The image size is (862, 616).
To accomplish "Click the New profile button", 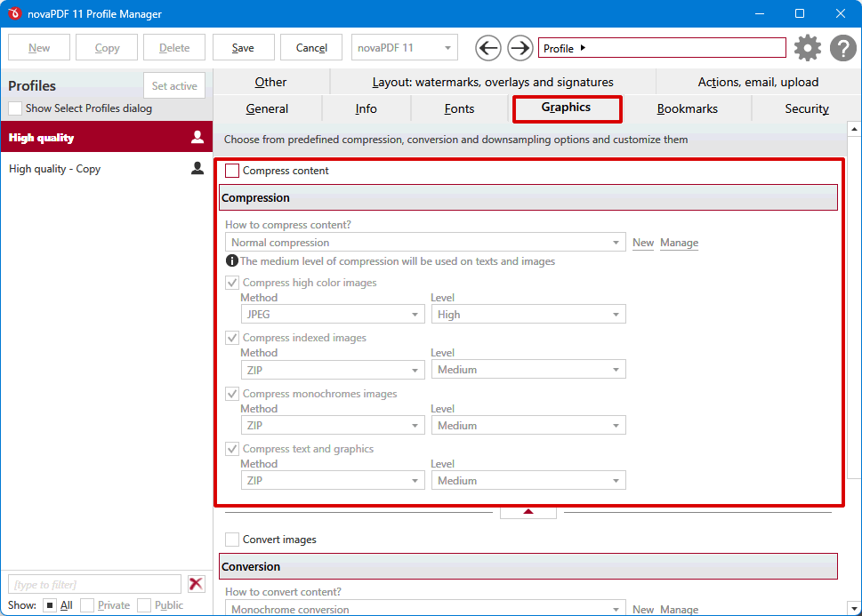I will point(39,48).
